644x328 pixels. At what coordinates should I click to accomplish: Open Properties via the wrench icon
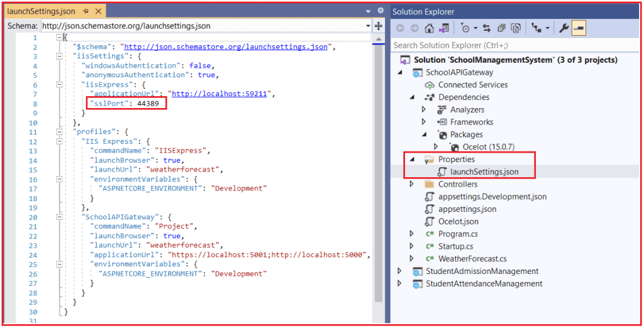coord(563,28)
